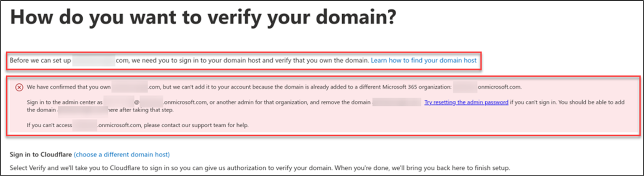This screenshot has height=176, width=644.
Task: Click blurred organization name after "Microsoft 365 organization:"
Action: coord(465,87)
